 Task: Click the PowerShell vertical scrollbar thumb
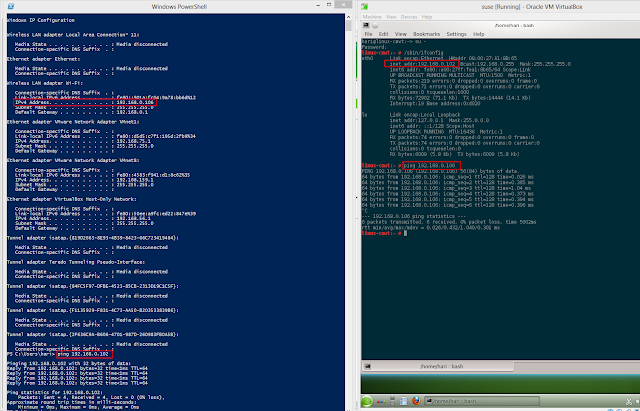[348, 26]
